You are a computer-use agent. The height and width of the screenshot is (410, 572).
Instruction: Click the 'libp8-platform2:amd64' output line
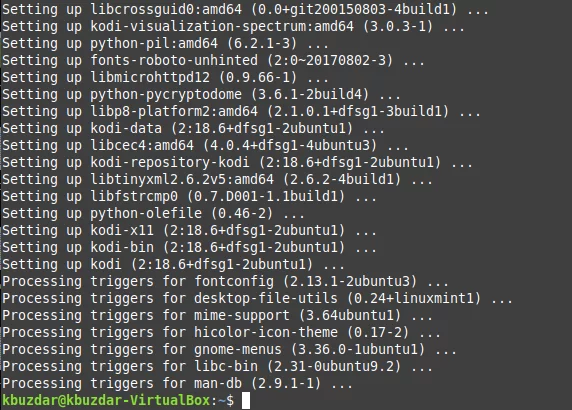(241, 111)
